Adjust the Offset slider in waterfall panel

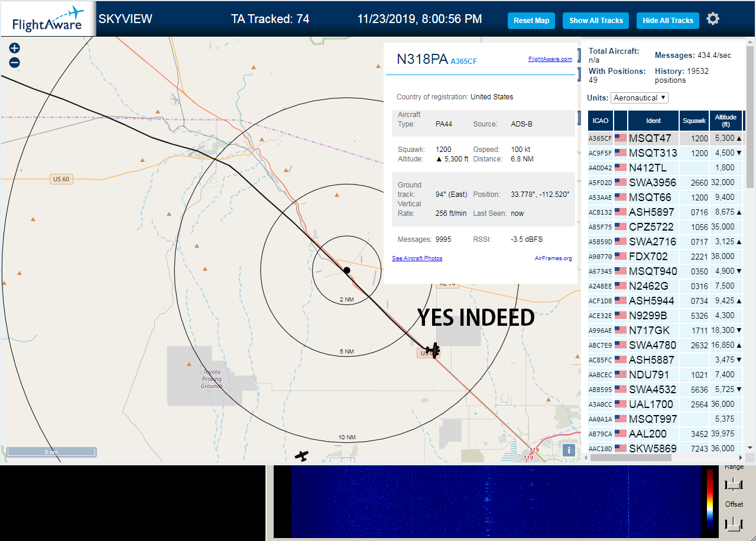tap(734, 523)
